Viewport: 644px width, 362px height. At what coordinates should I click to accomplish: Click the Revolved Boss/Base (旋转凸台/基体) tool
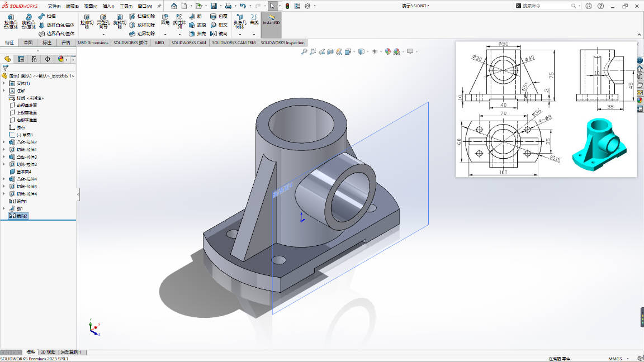tap(29, 21)
